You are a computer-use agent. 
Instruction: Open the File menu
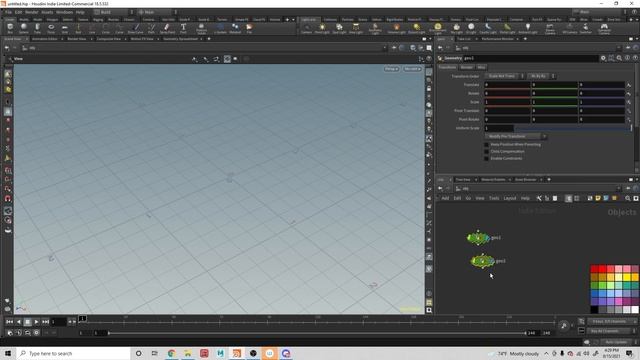(x=8, y=12)
